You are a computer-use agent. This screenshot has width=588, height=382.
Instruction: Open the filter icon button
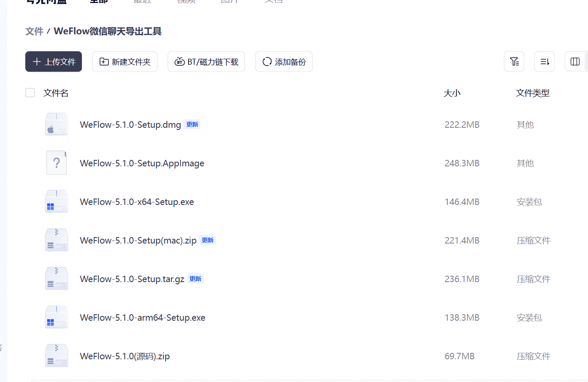(x=514, y=62)
